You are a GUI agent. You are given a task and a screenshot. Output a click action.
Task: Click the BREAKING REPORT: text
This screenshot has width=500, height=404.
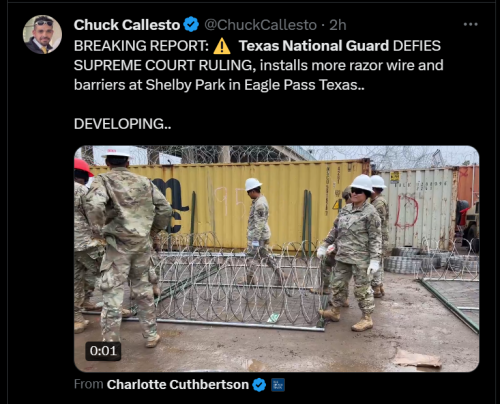(141, 46)
